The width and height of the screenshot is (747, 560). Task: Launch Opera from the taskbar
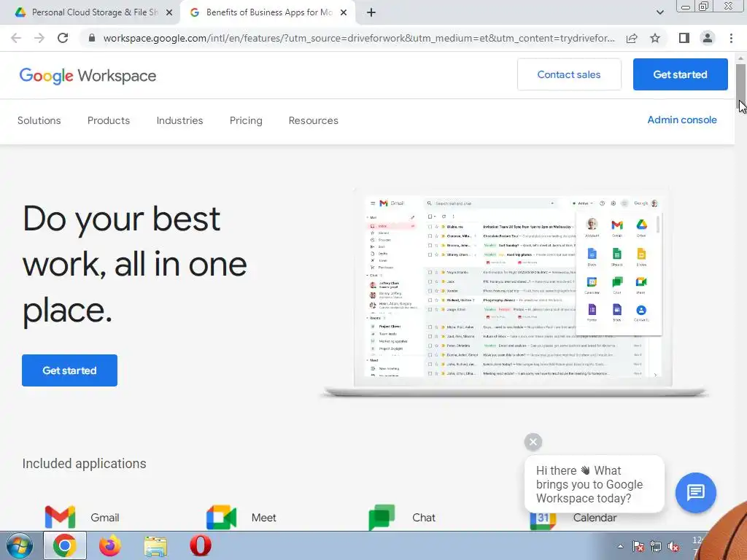point(201,545)
